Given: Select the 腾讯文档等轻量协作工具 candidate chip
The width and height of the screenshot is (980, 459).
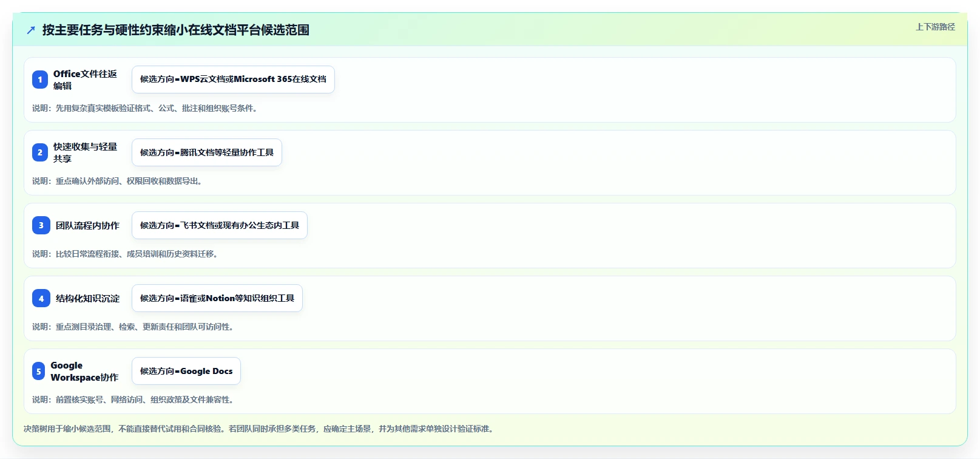Looking at the screenshot, I should (207, 152).
